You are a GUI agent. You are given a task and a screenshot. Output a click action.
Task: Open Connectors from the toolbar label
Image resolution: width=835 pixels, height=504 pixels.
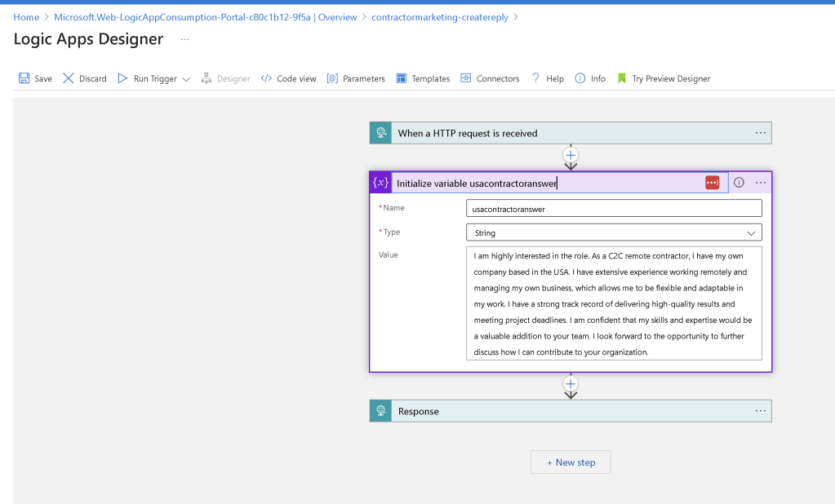click(497, 79)
